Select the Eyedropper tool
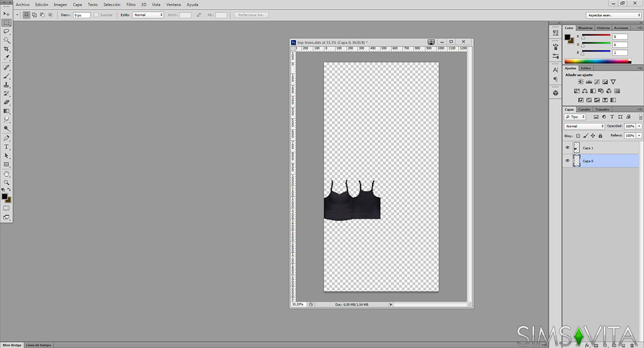The width and height of the screenshot is (644, 348). coord(6,58)
